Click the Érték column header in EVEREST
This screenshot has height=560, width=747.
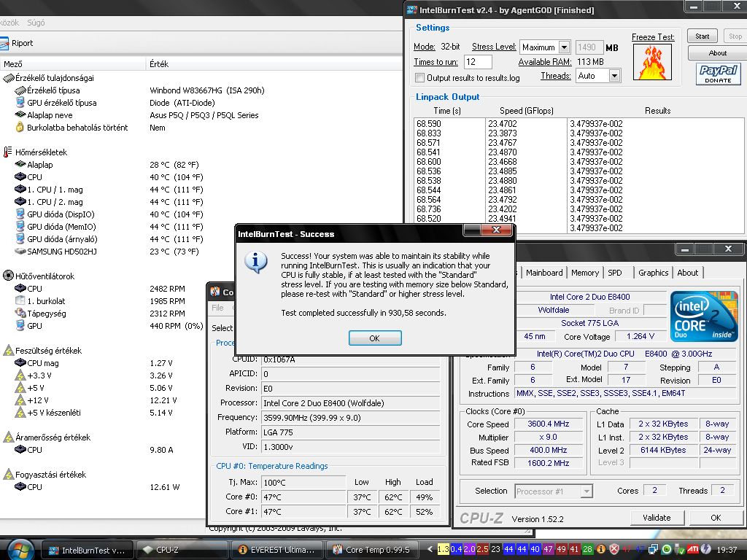coord(274,64)
